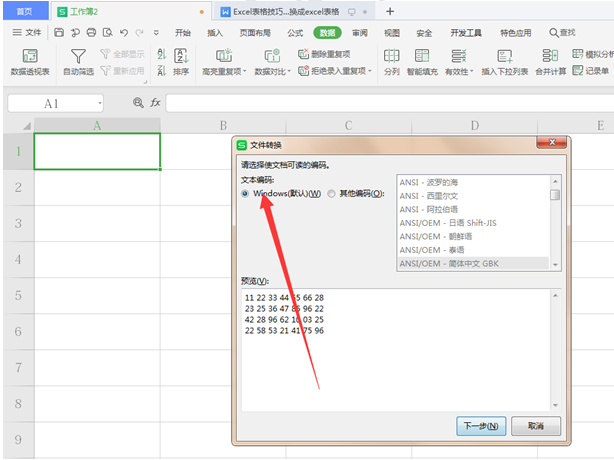Viewport: 614px width, 460px height.
Task: Select the Windows(默认) encoding radio button
Action: [246, 193]
